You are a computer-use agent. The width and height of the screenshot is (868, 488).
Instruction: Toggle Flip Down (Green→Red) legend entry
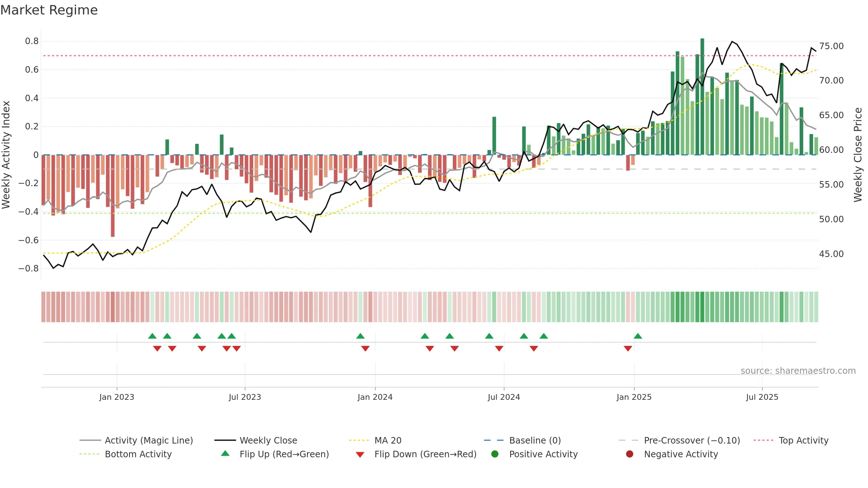click(416, 454)
